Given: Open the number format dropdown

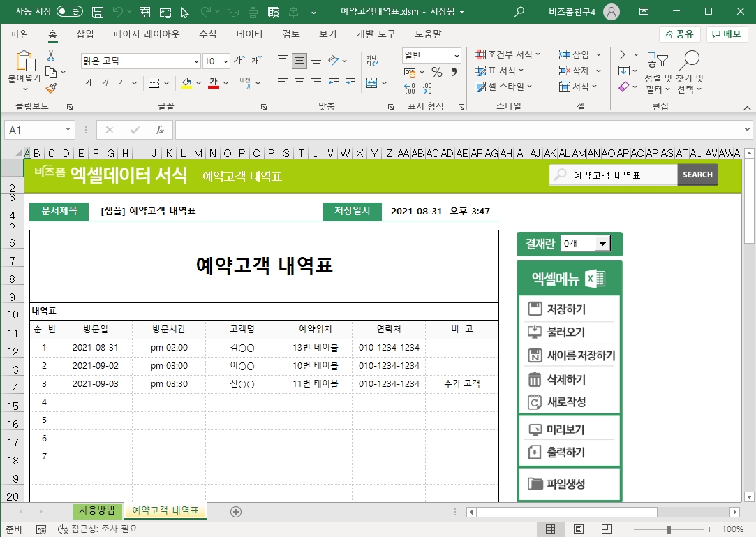Looking at the screenshot, I should tap(457, 56).
